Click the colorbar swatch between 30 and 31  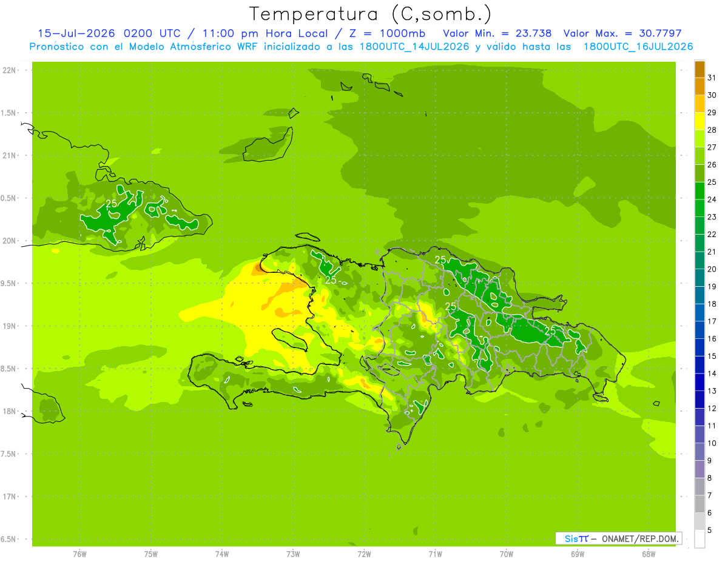pyautogui.click(x=699, y=87)
